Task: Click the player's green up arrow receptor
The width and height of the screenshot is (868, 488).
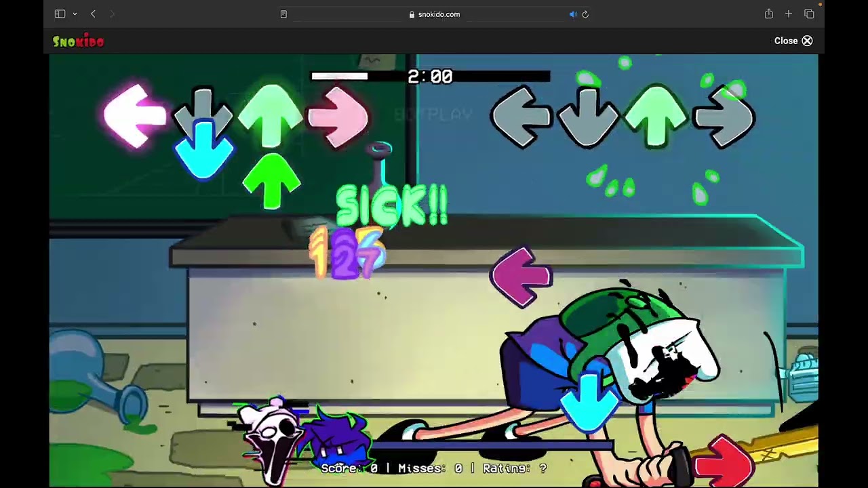Action: [656, 115]
